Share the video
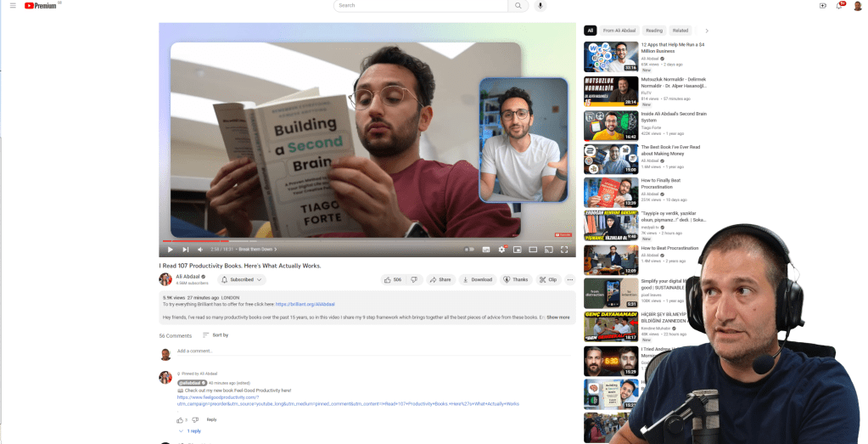Screen dimensions: 868x444 tap(440, 279)
